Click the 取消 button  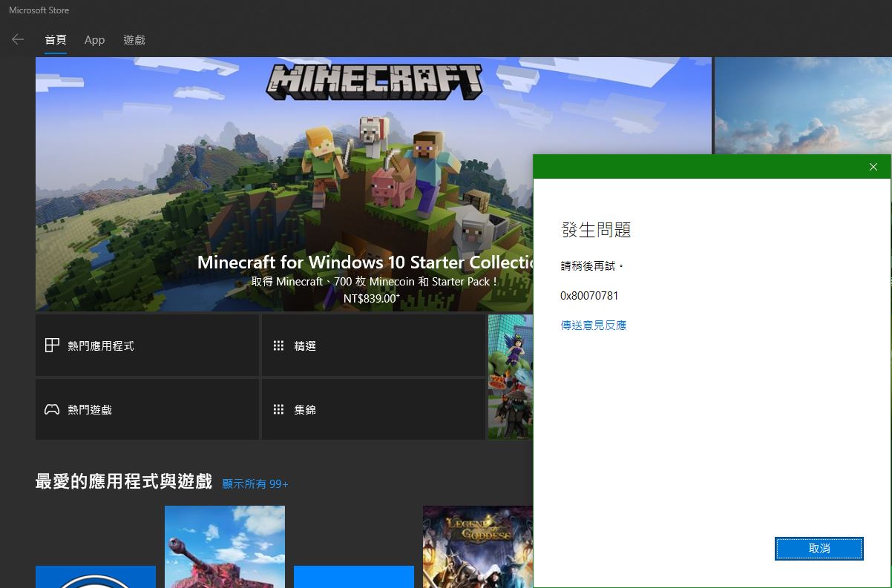(x=819, y=549)
